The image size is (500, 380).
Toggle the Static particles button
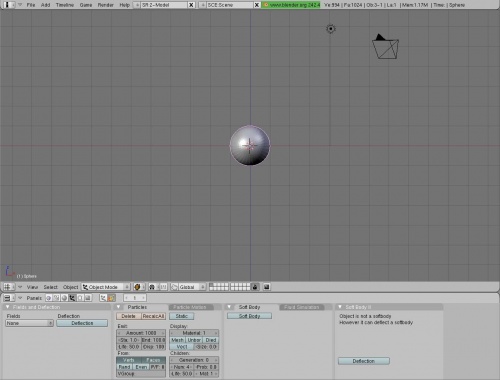pyautogui.click(x=182, y=316)
